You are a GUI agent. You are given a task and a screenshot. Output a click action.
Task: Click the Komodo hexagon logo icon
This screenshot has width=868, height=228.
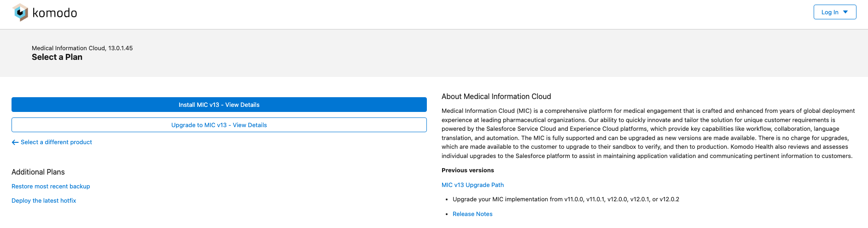21,12
